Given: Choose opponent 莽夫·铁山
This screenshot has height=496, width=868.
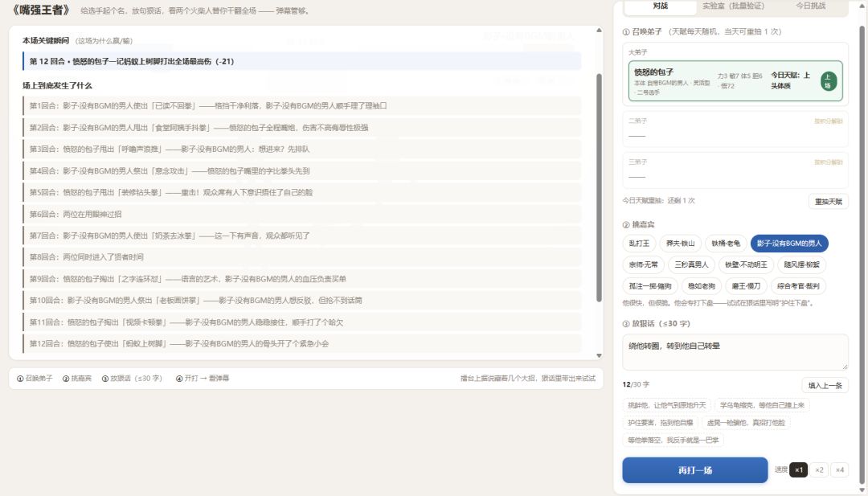Looking at the screenshot, I should (681, 244).
